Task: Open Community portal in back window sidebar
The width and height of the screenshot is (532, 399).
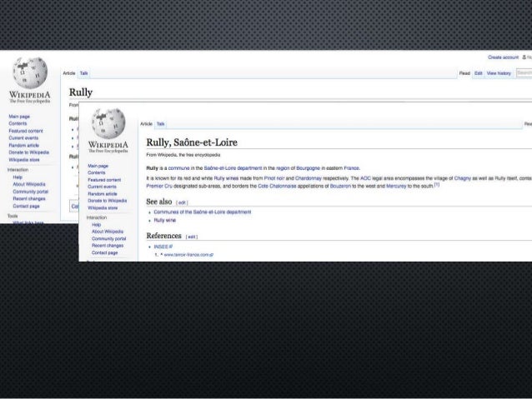Action: pos(31,192)
